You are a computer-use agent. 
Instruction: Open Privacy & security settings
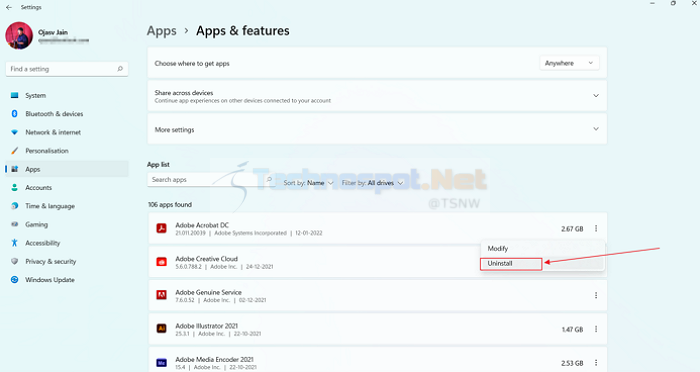[67, 261]
